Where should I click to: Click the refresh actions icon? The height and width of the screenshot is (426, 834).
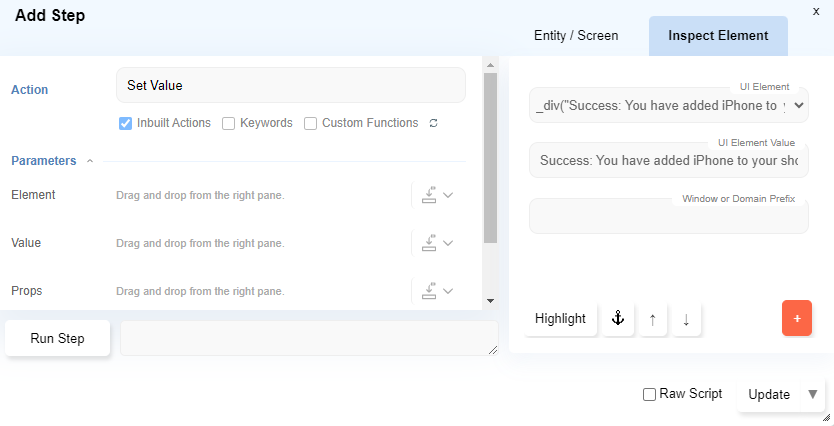(433, 124)
